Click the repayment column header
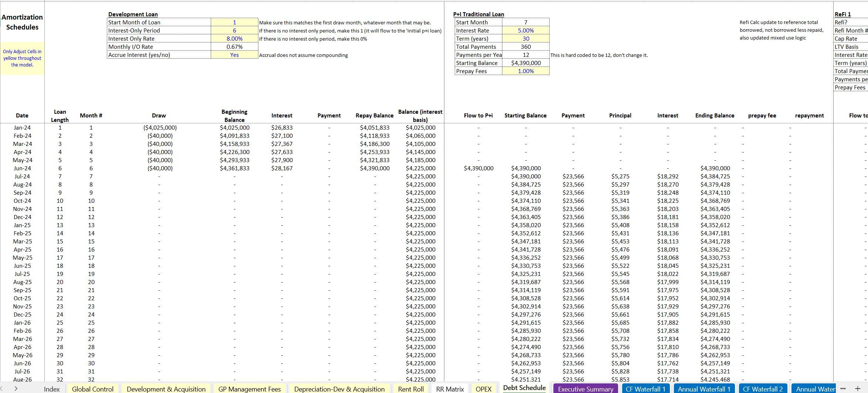The width and height of the screenshot is (868, 393). pyautogui.click(x=809, y=116)
